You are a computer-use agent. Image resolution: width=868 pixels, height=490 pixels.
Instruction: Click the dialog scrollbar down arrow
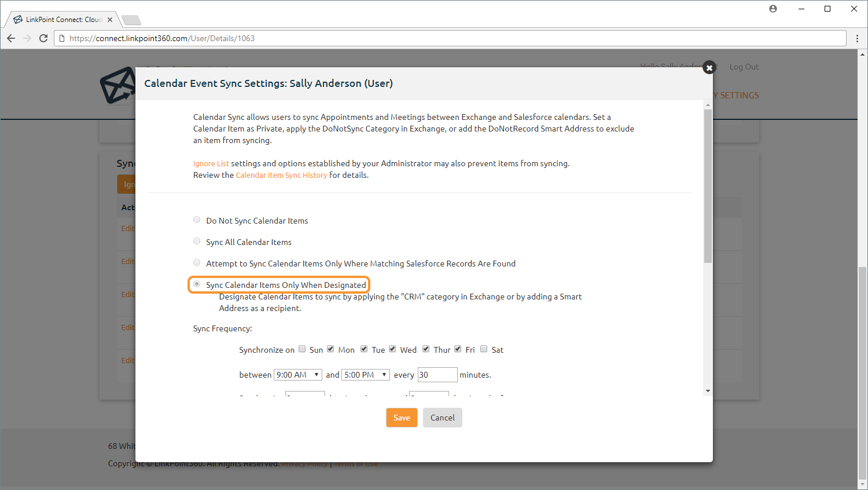coord(708,391)
